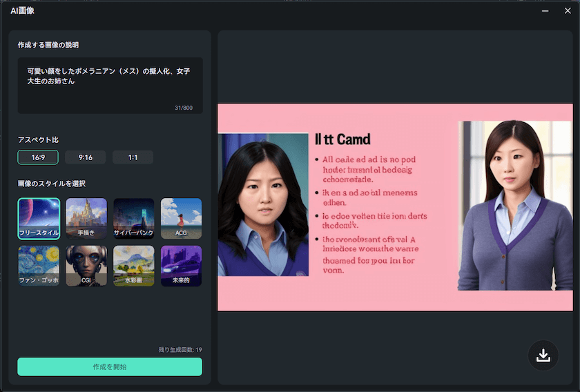Pick the サイバーパンク cyberpunk style

click(134, 218)
